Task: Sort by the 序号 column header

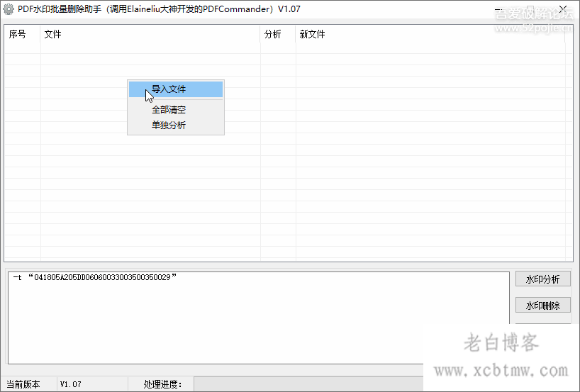Action: point(22,35)
